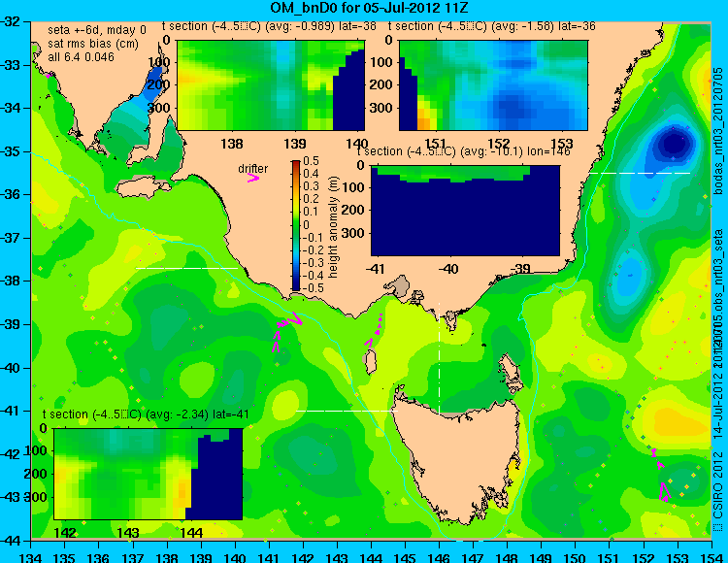The image size is (728, 563).
Task: Click the 't section ... lat=-38' inset title
Action: [269, 26]
